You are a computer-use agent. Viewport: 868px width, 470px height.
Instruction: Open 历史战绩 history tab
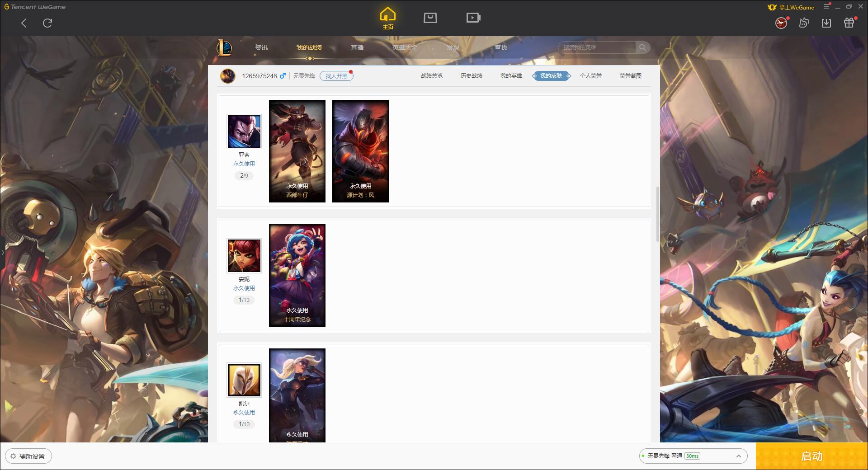[x=472, y=76]
